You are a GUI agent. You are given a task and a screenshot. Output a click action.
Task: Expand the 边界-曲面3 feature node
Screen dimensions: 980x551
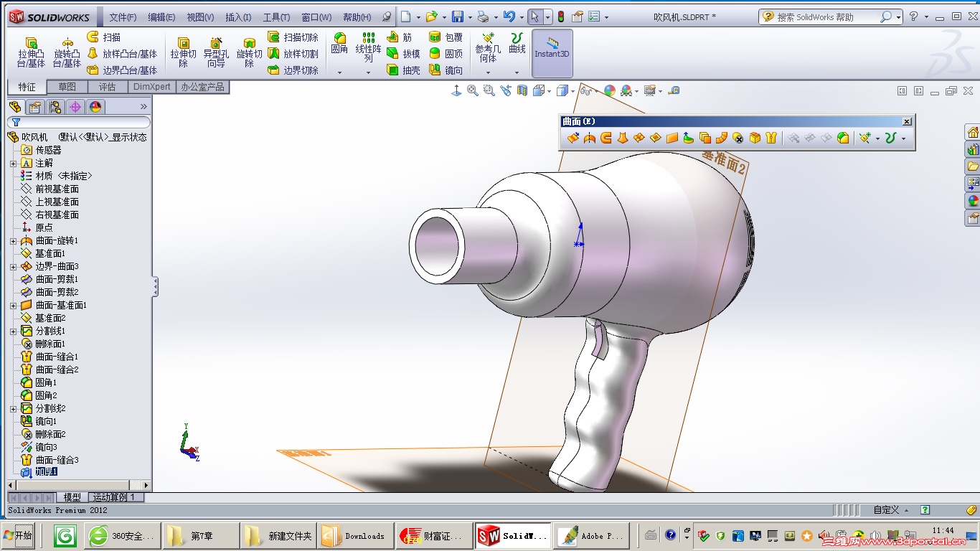tap(14, 267)
